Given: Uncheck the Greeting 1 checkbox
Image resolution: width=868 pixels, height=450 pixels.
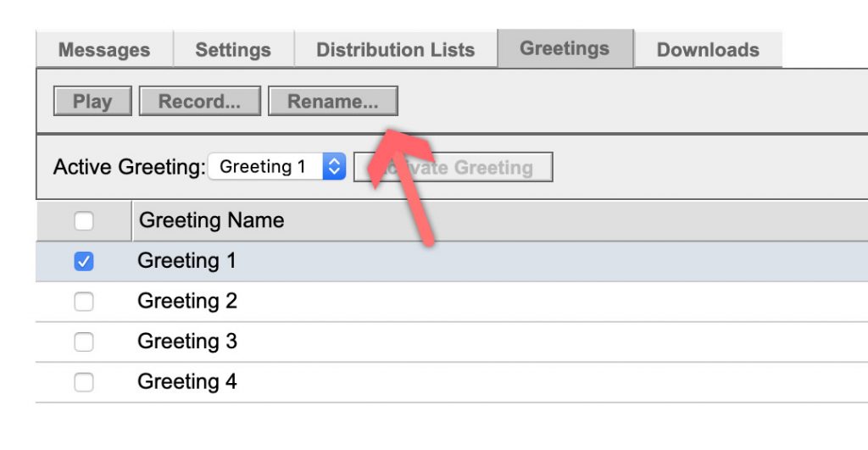Looking at the screenshot, I should coord(84,261).
